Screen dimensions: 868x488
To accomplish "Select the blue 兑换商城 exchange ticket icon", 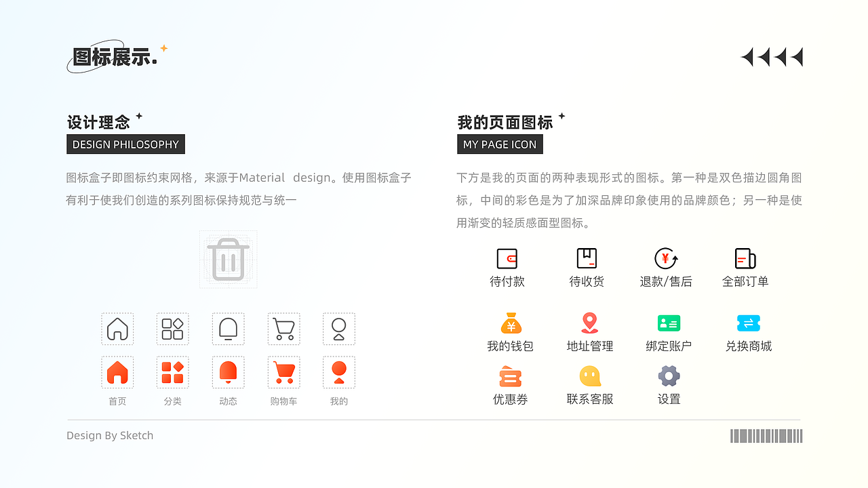I will [x=748, y=324].
